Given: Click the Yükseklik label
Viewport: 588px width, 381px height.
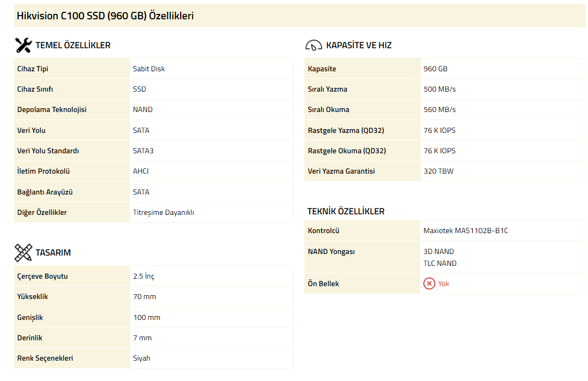Looking at the screenshot, I should coord(33,296).
